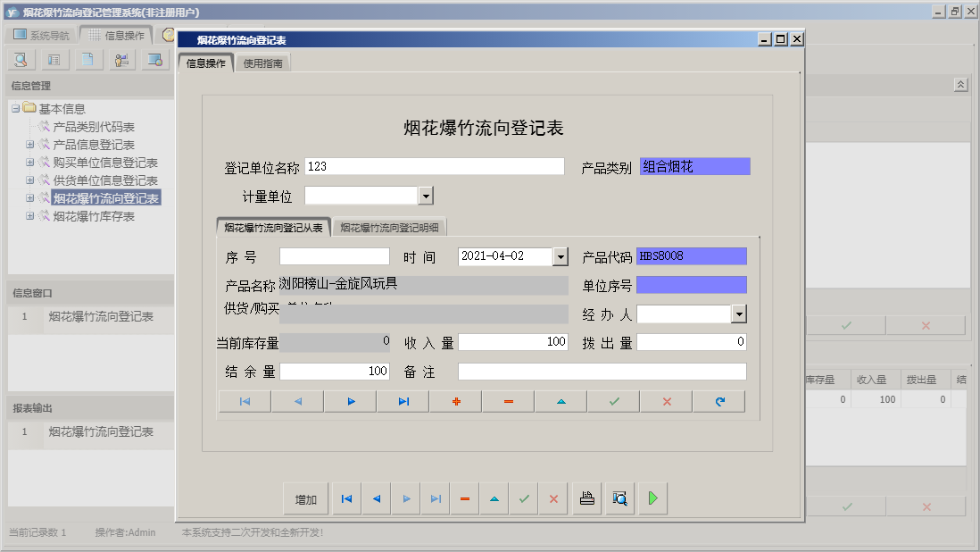Go to previous sub-record in inner navigator
Screen dimensions: 980x552
pos(298,401)
